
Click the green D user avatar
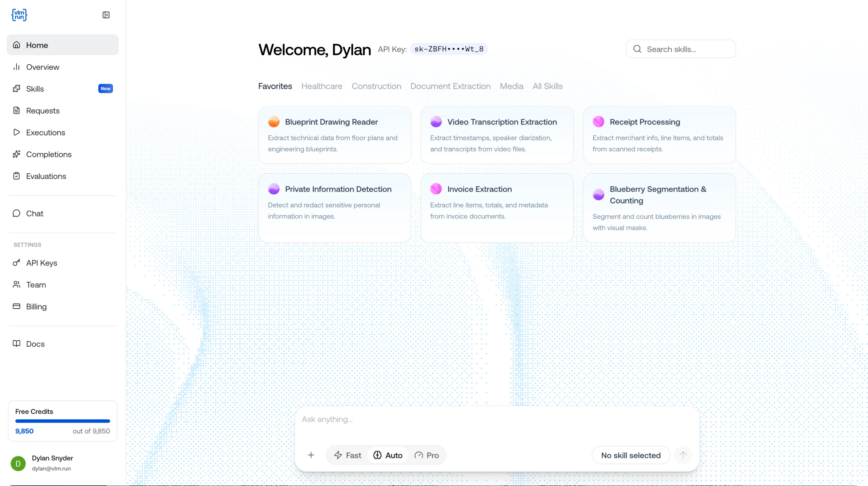(x=18, y=463)
